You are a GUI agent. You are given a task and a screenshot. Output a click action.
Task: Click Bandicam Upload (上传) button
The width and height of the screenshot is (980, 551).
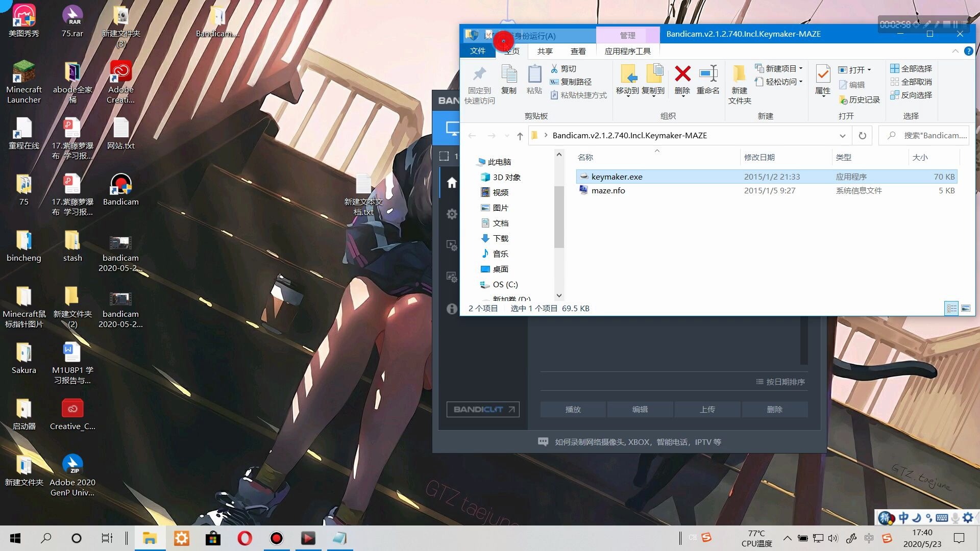coord(707,409)
